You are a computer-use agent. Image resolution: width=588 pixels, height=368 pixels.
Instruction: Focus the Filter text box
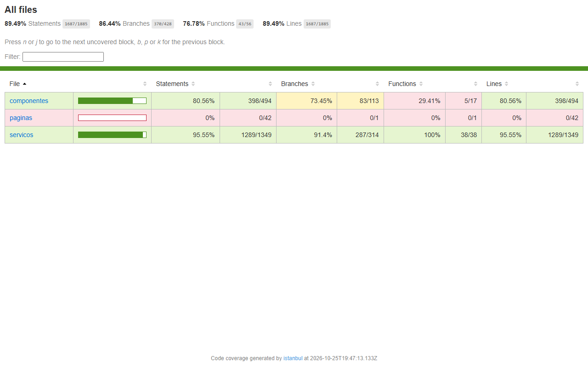pos(63,57)
